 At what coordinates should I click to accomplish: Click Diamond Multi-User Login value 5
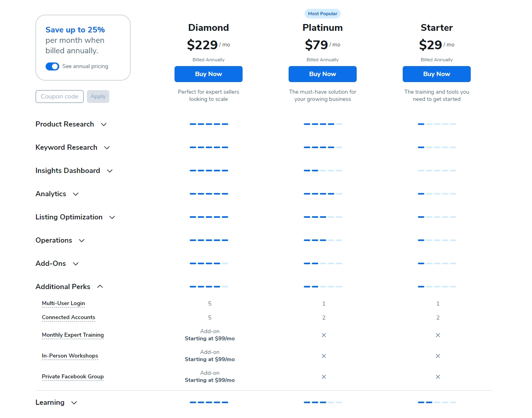pyautogui.click(x=210, y=303)
